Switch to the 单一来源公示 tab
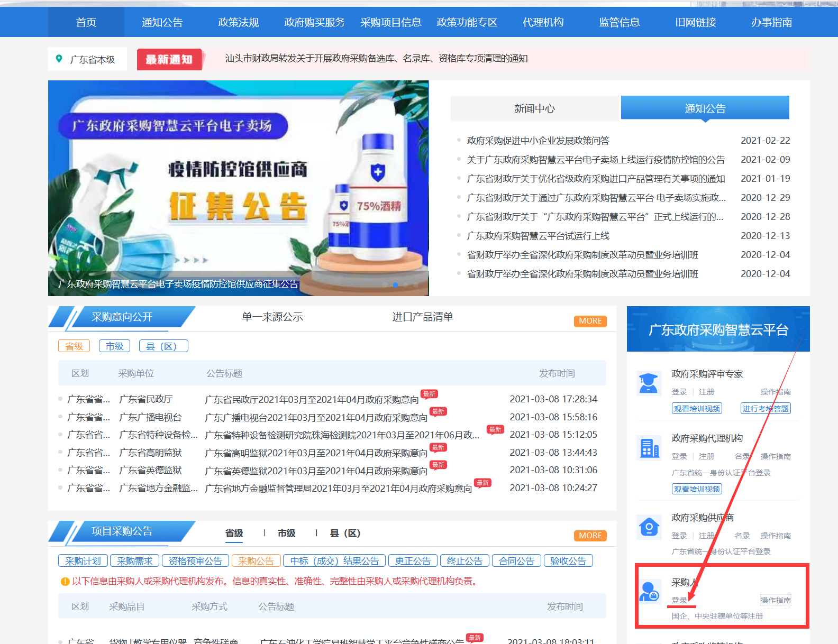The width and height of the screenshot is (838, 644). click(x=272, y=317)
